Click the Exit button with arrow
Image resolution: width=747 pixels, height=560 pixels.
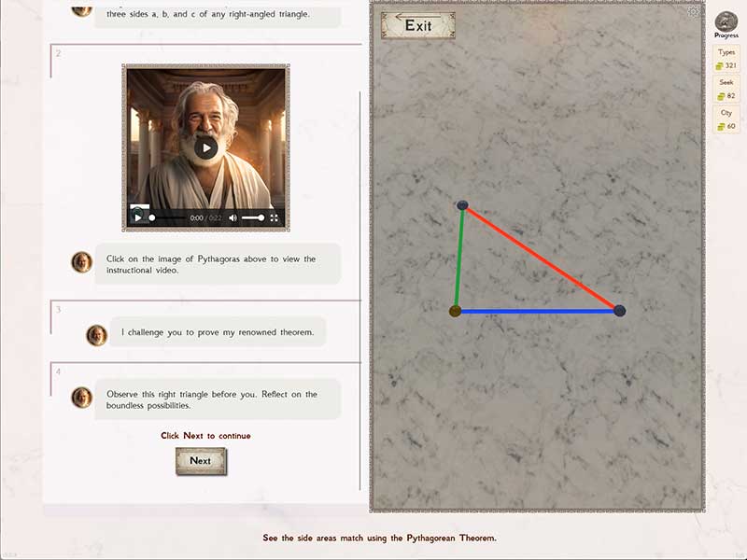pyautogui.click(x=417, y=24)
